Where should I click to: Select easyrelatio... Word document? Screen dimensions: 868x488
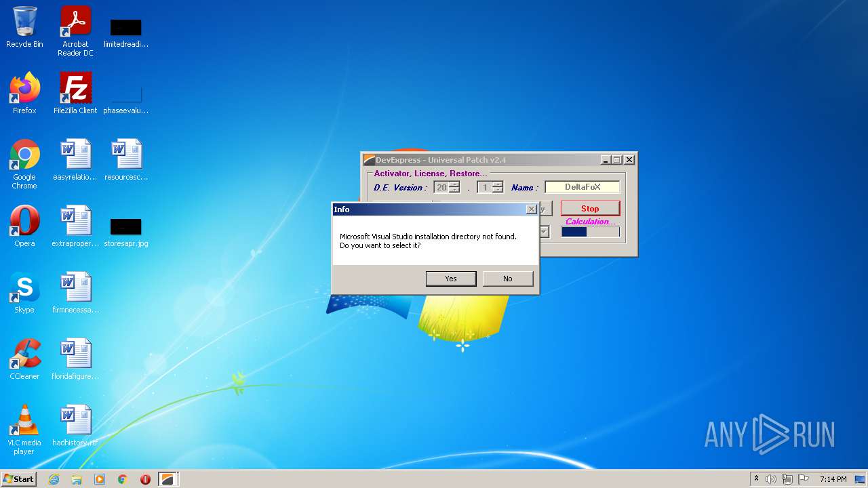pos(75,160)
